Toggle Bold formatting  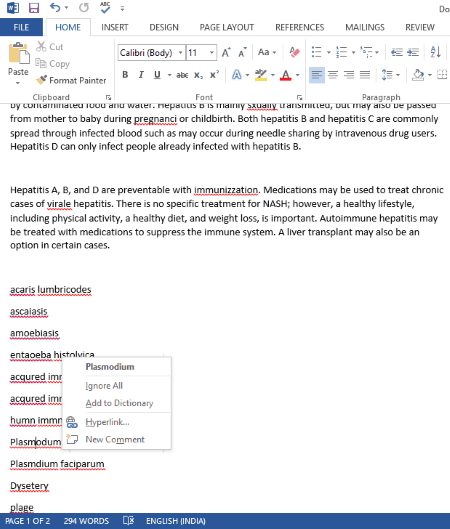[125, 75]
